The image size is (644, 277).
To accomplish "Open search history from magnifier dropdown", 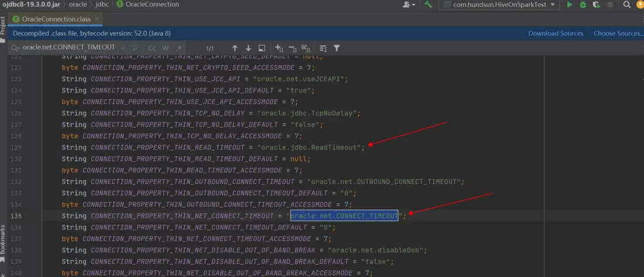I will tap(15, 48).
